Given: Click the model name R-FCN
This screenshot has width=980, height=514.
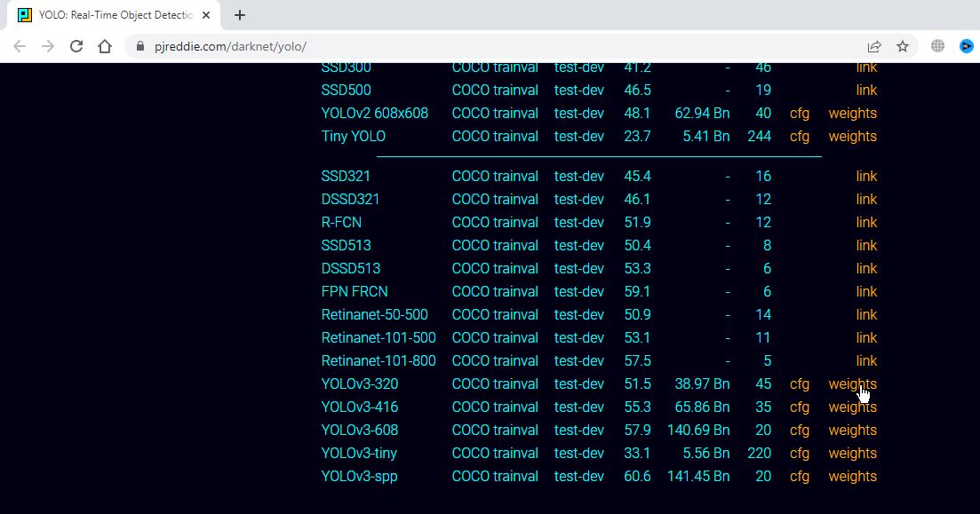Looking at the screenshot, I should 341,222.
